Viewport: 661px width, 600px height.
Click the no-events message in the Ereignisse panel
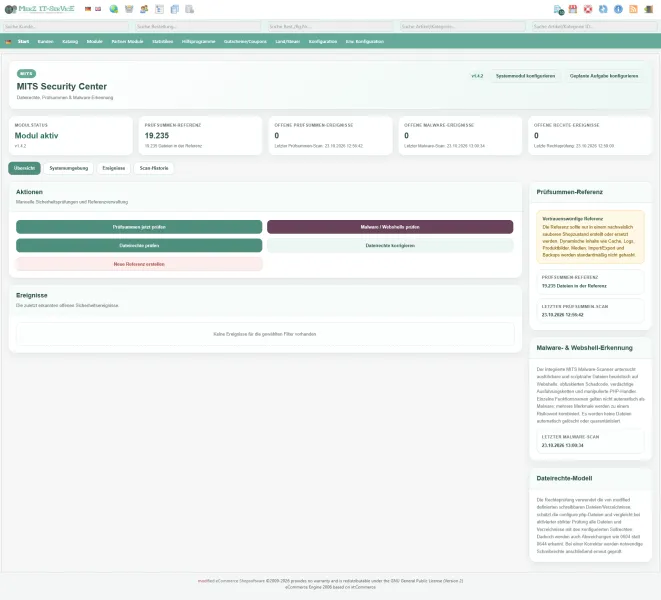[265, 334]
